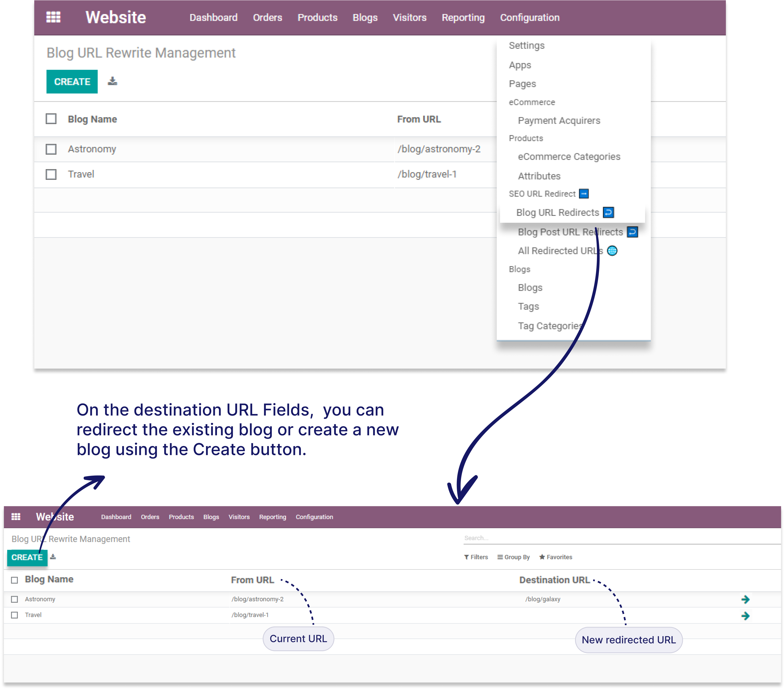Click Website brand in top navbar
784x689 pixels.
[115, 17]
